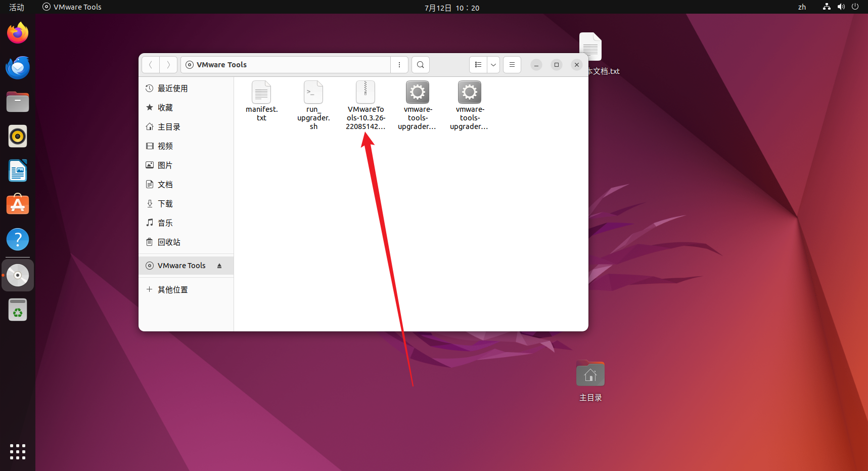Image resolution: width=868 pixels, height=471 pixels.
Task: Navigate back with the back arrow
Action: tap(150, 65)
